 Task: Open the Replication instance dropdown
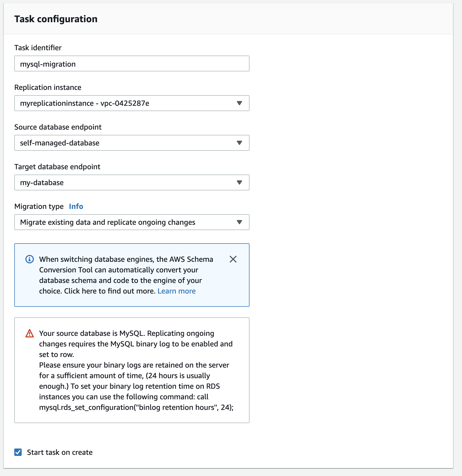tap(132, 103)
